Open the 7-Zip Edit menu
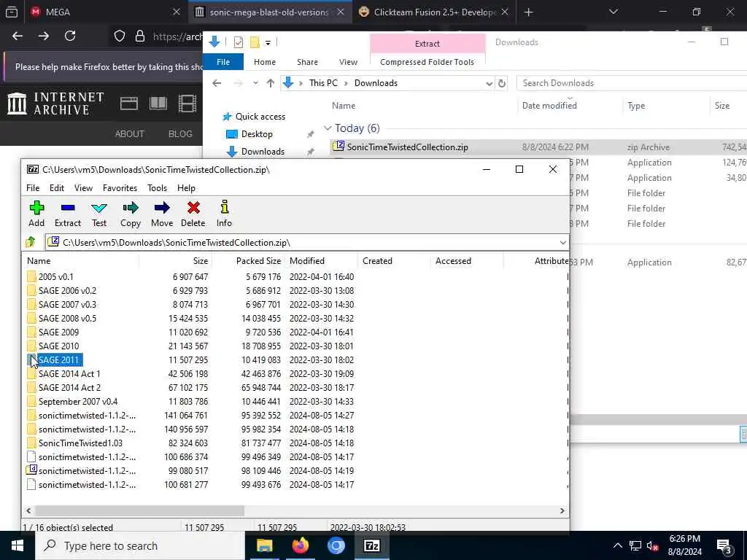The width and height of the screenshot is (747, 560). point(57,188)
